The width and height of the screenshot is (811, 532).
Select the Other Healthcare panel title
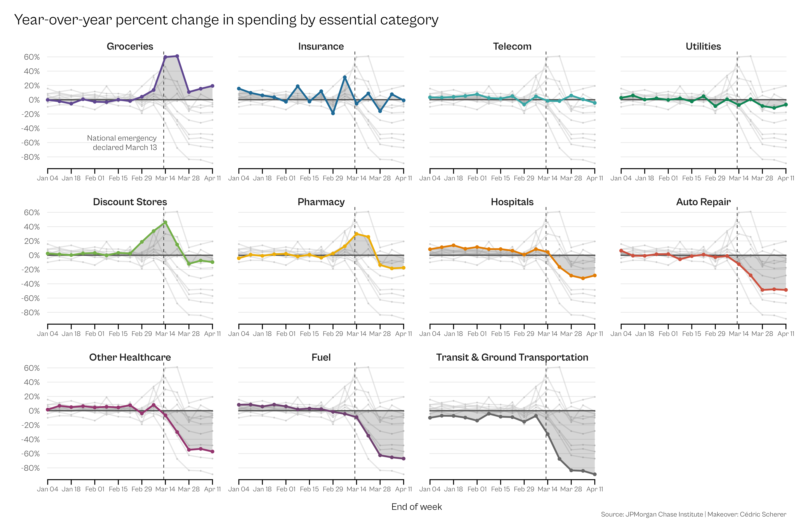coord(130,357)
